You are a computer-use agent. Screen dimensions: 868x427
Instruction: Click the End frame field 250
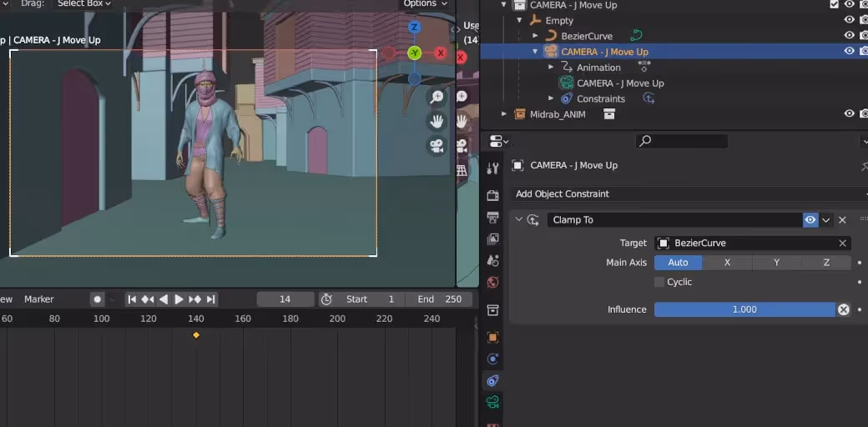(x=439, y=299)
